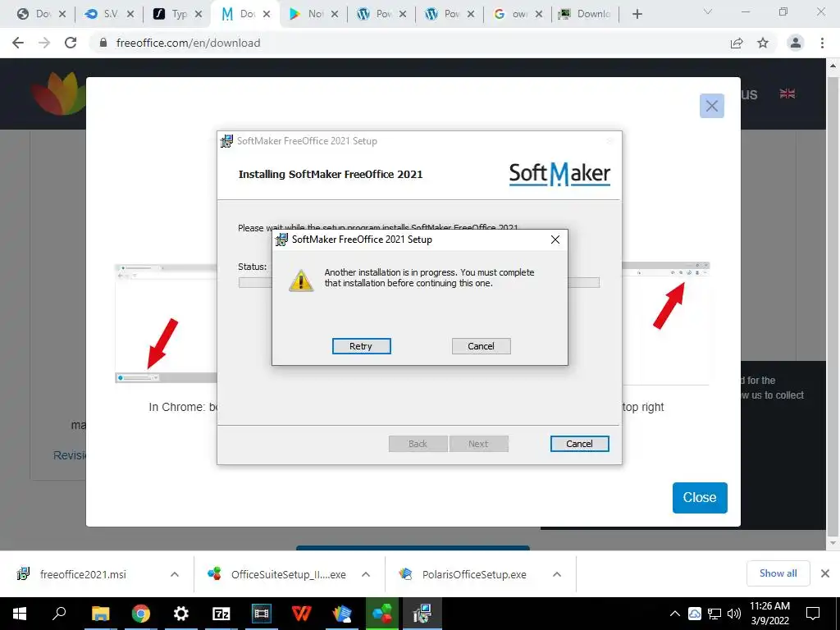Open network tray icon
The height and width of the screenshot is (630, 840).
(714, 614)
